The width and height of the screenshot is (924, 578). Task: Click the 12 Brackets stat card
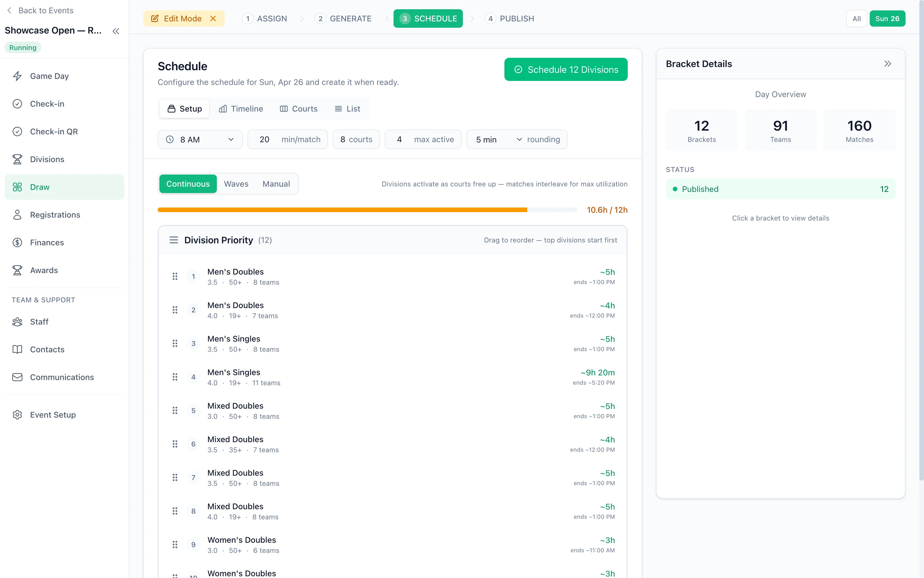tap(702, 130)
